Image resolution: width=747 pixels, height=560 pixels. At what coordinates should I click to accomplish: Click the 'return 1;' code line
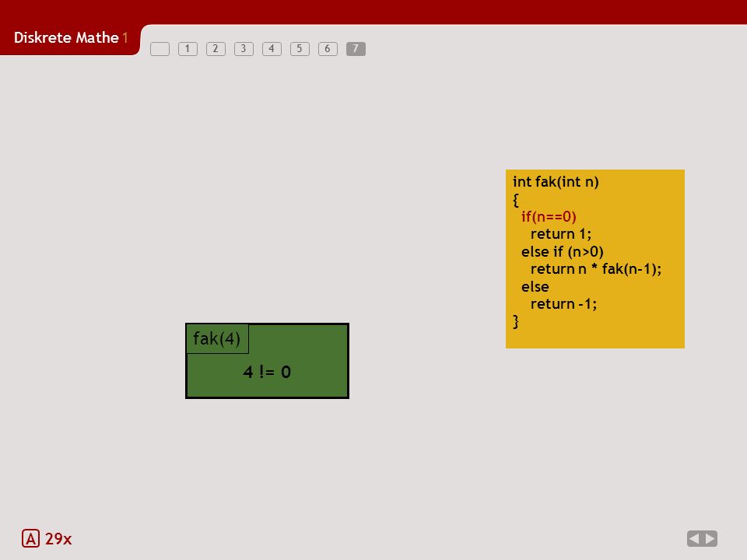(x=561, y=234)
